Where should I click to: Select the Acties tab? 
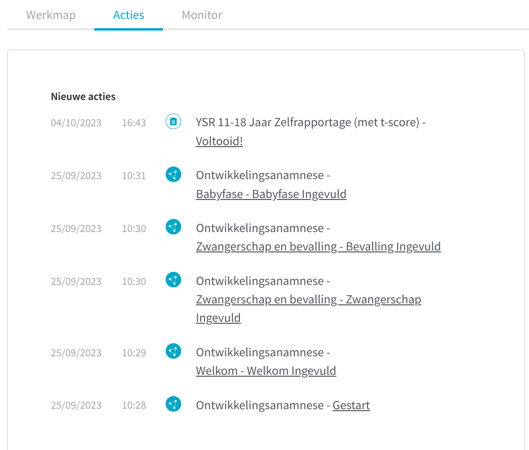click(x=129, y=15)
